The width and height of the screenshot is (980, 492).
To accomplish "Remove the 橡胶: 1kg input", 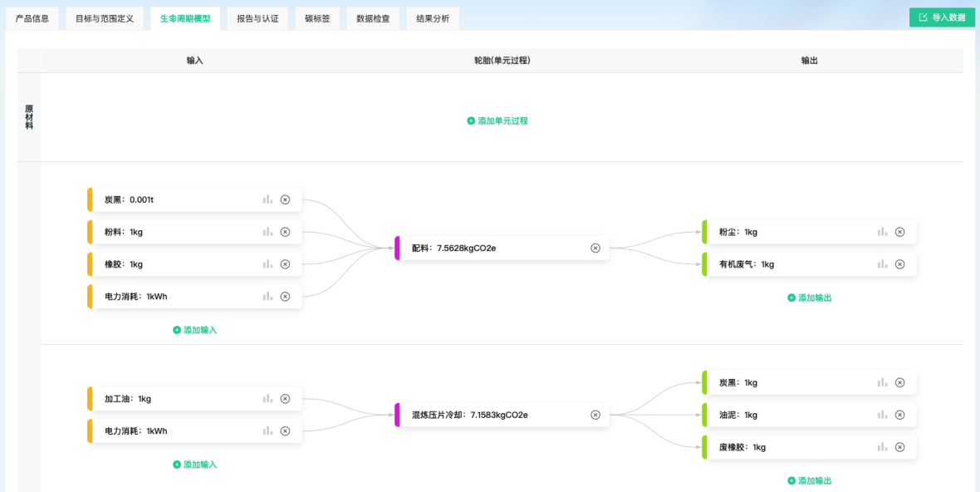I will pos(285,263).
